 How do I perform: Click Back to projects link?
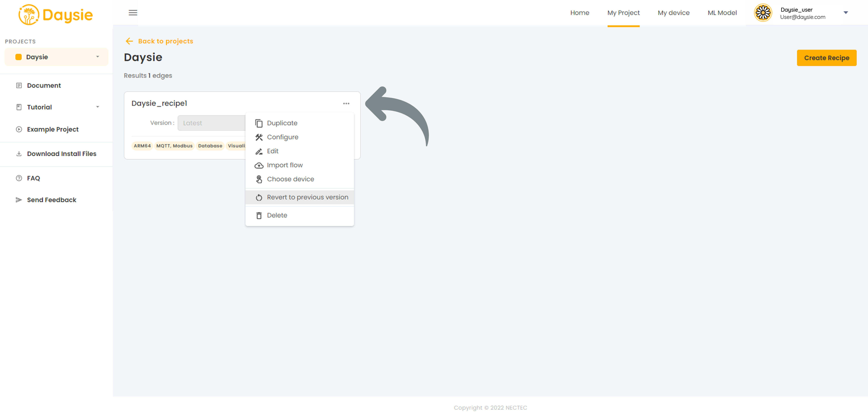click(x=166, y=41)
